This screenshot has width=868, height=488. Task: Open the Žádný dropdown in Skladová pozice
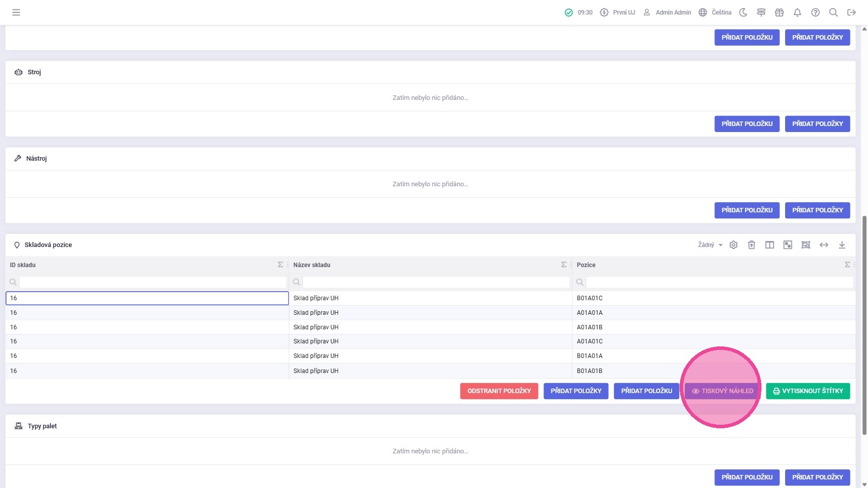tap(710, 245)
